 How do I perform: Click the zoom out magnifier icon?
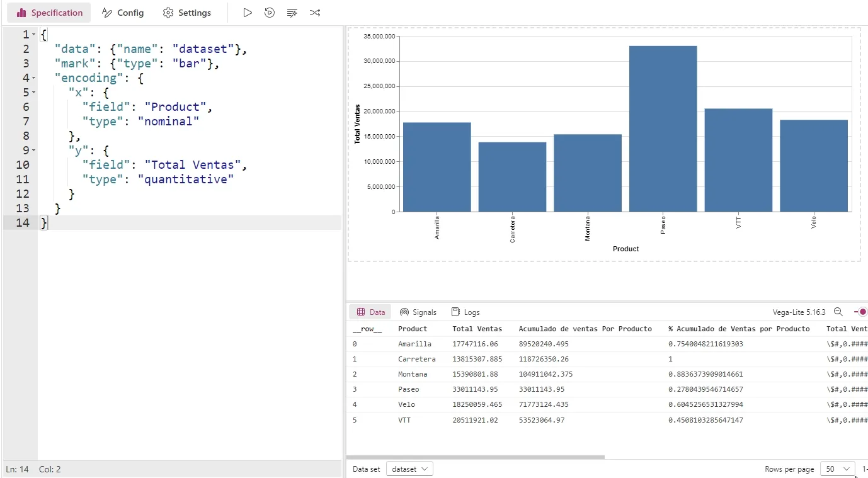[x=838, y=312]
